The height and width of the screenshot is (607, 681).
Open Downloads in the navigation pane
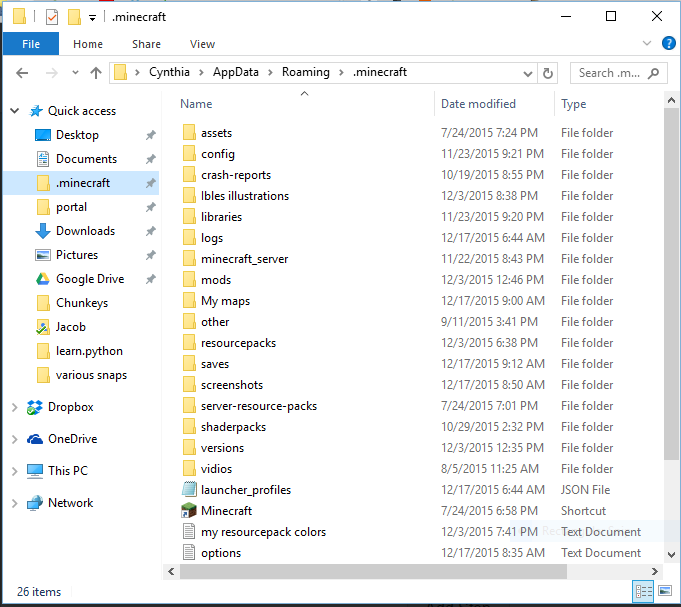click(x=85, y=231)
